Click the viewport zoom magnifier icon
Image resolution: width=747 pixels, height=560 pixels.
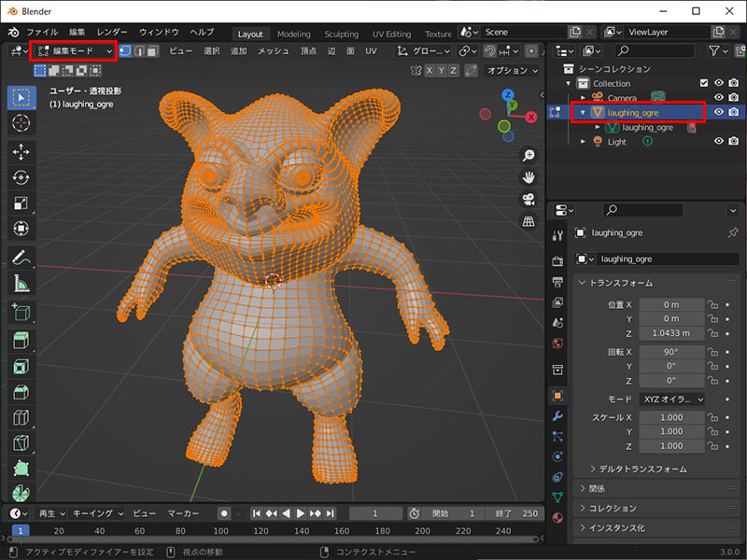(x=529, y=156)
